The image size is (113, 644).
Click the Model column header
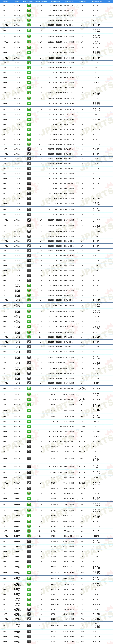(x=17, y=1)
